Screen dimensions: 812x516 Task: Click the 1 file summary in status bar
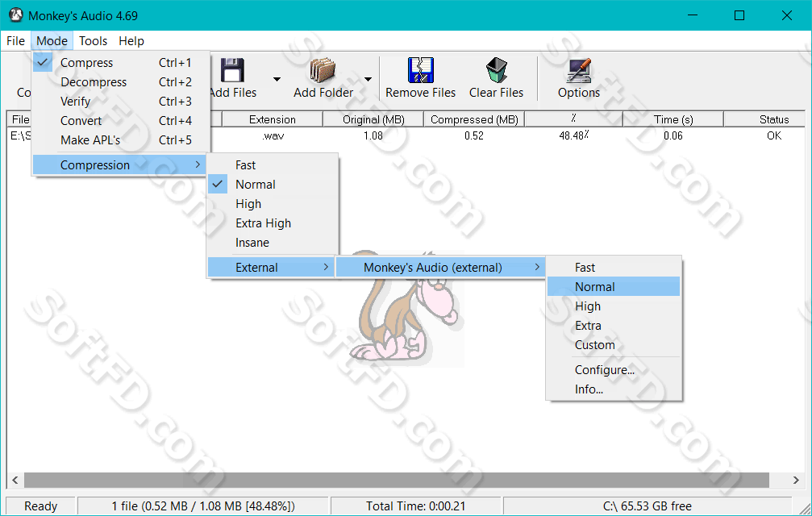click(203, 506)
